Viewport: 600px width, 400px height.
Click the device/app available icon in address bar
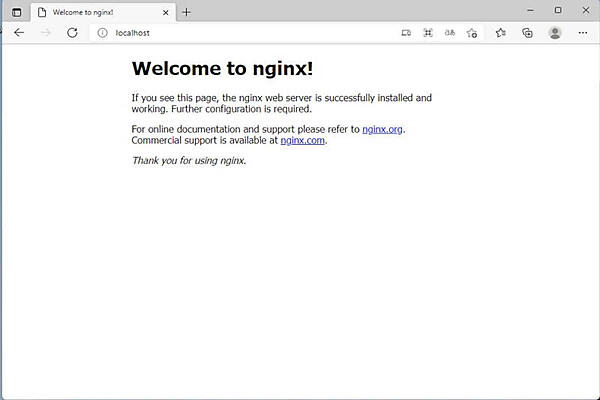406,33
